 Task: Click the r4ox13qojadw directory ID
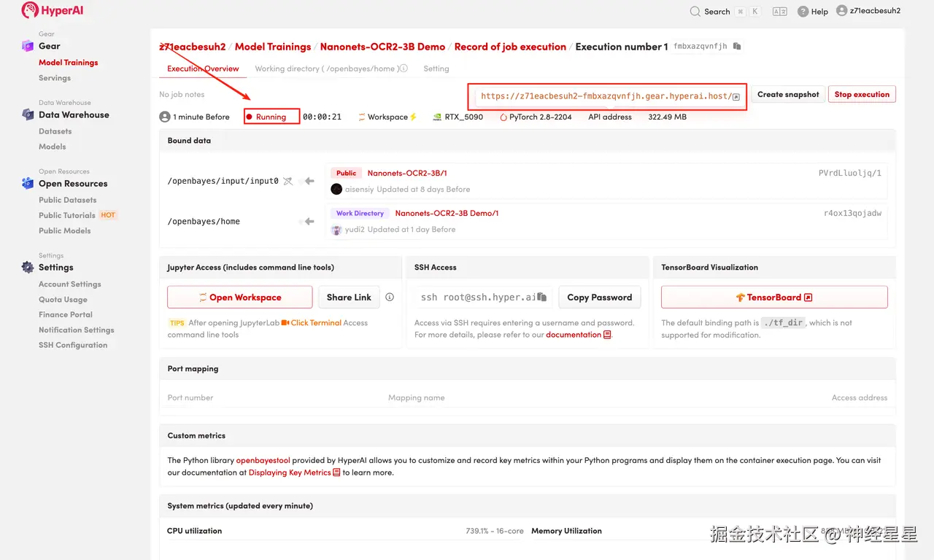click(x=852, y=214)
